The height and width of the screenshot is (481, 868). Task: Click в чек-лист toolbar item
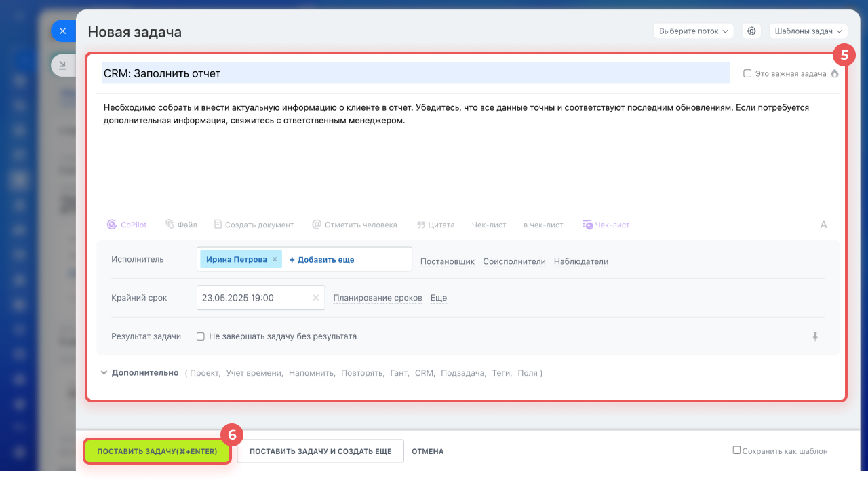point(543,225)
